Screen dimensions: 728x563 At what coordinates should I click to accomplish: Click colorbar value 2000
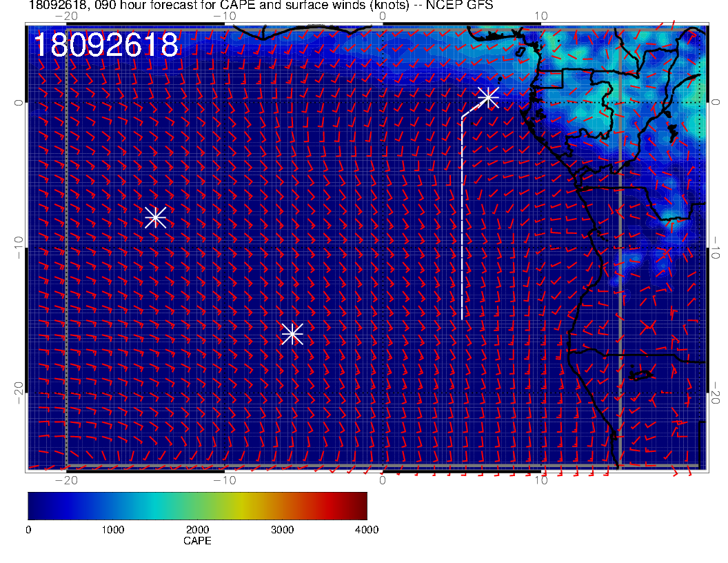(197, 530)
